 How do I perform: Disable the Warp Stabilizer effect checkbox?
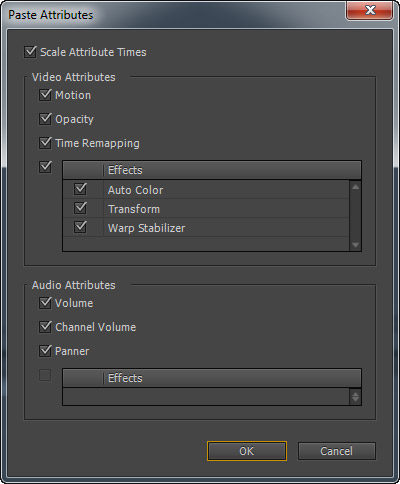pyautogui.click(x=80, y=227)
